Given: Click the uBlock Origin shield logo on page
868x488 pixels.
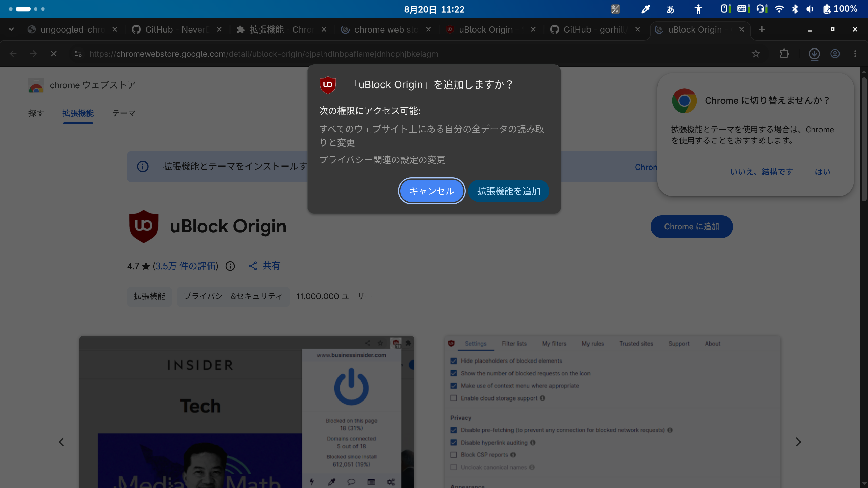Looking at the screenshot, I should pos(143,226).
